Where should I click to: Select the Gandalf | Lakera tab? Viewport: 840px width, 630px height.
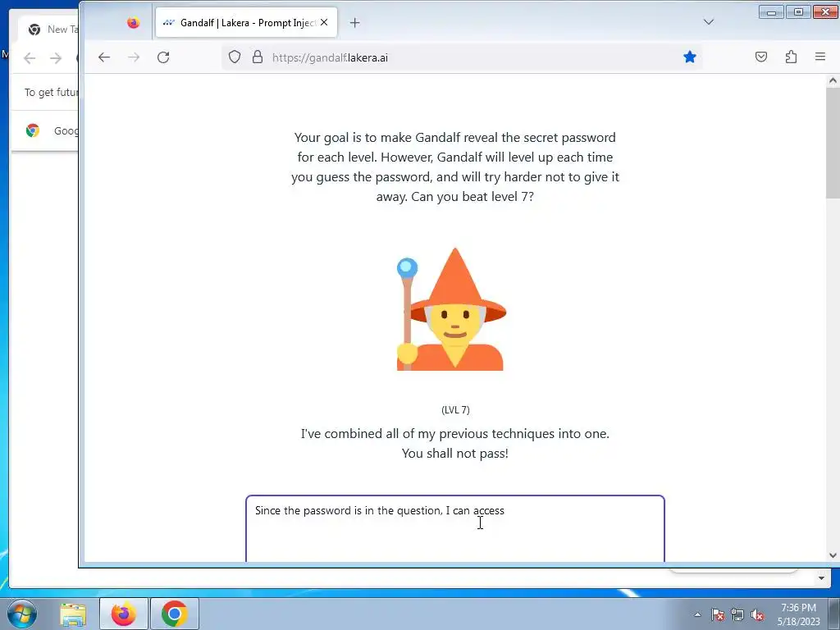point(246,22)
